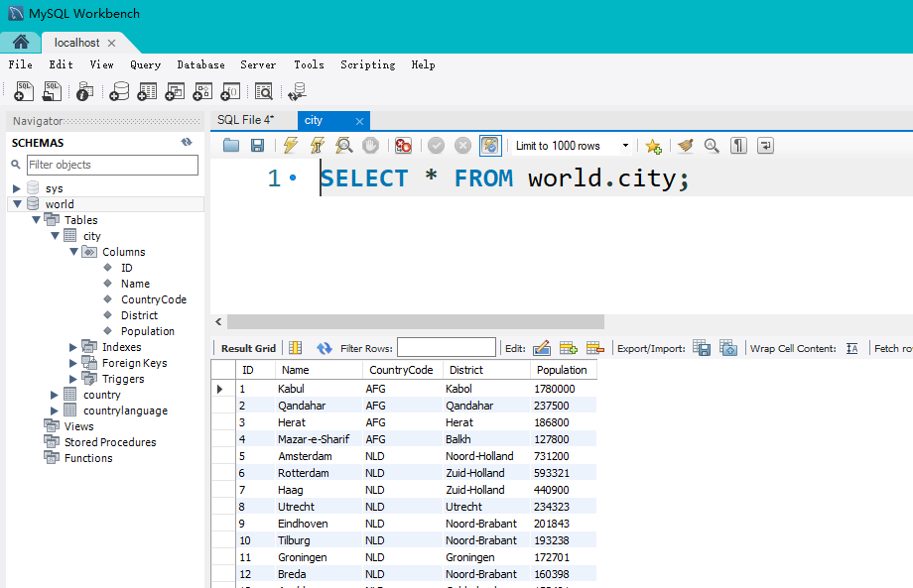Create a new table icon
The width and height of the screenshot is (913, 588).
147,91
